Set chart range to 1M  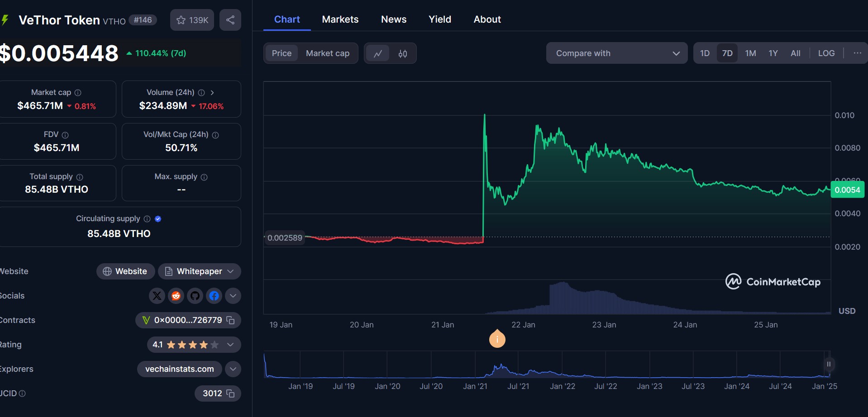[x=751, y=53]
